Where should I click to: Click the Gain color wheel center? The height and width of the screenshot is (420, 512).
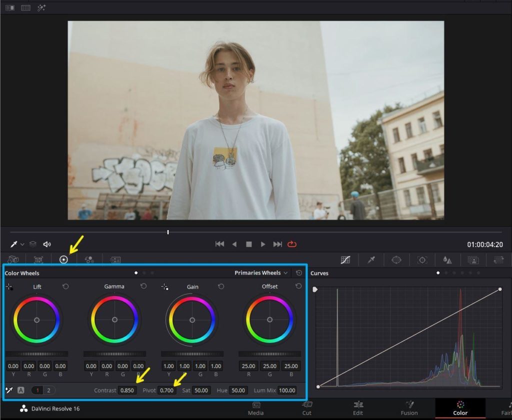click(x=192, y=320)
